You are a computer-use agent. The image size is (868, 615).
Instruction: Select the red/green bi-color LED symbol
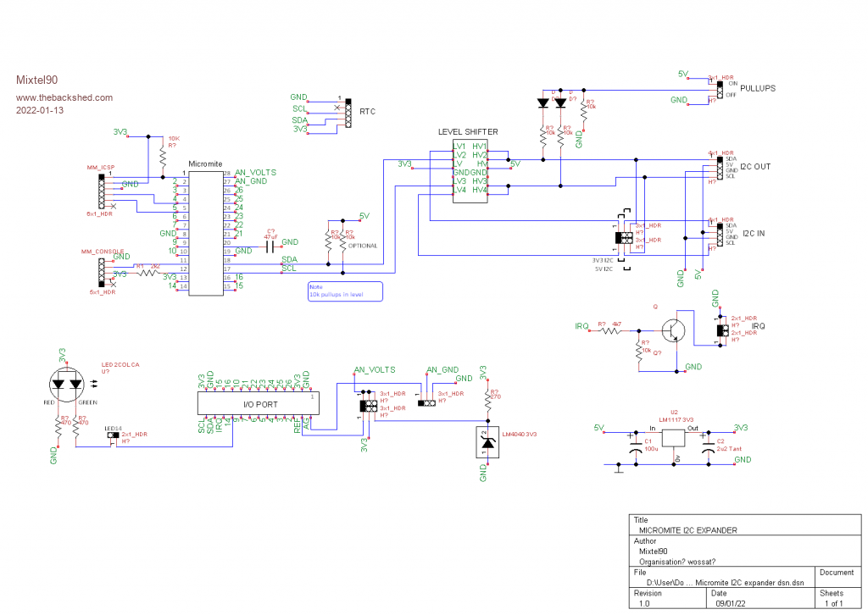tap(67, 385)
